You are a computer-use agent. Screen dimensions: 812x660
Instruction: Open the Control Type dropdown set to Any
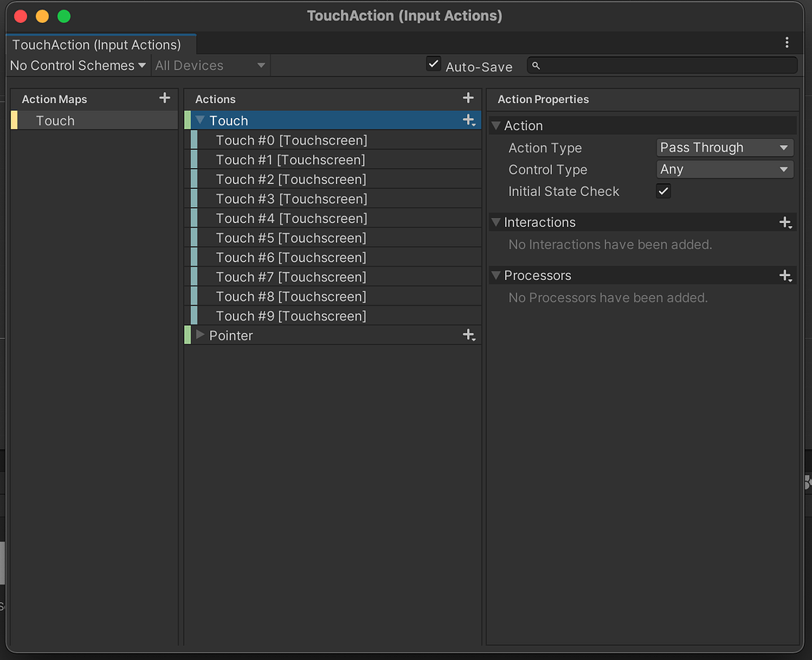(x=724, y=169)
